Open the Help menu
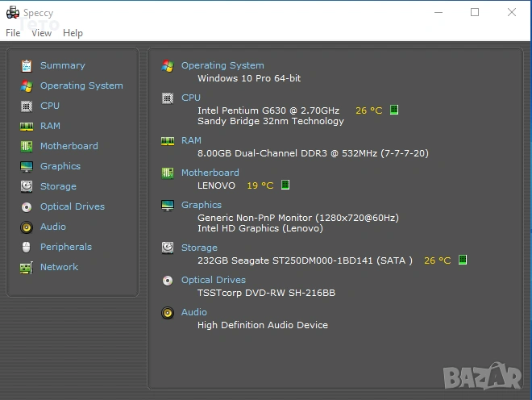This screenshot has height=400, width=532. 73,33
